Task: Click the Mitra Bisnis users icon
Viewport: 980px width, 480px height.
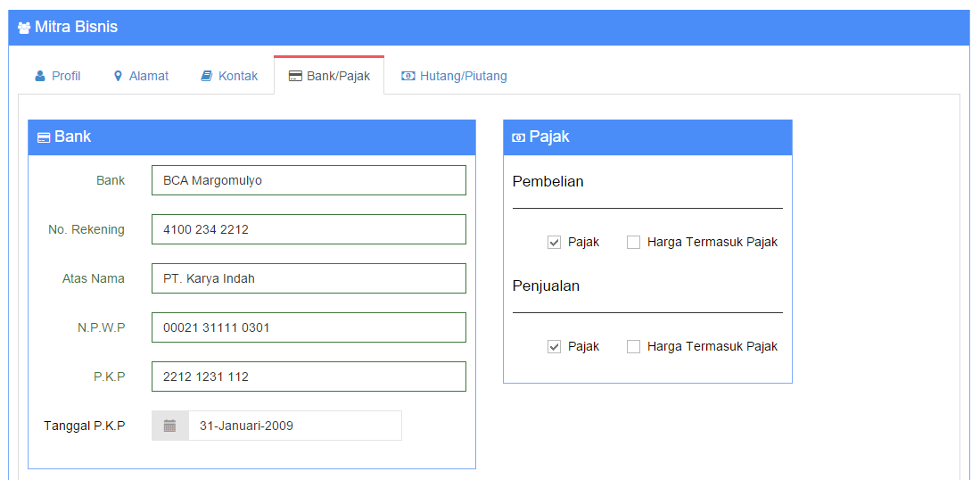Action: click(x=24, y=28)
